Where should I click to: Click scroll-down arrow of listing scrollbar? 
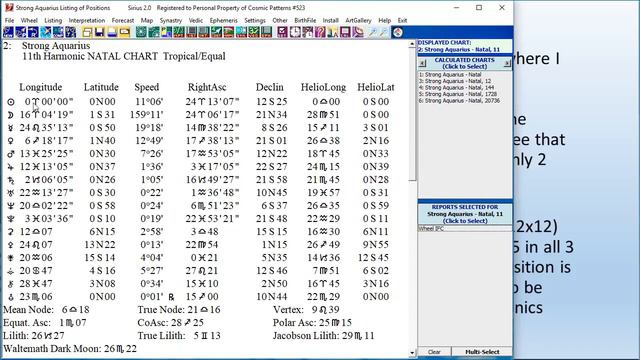coord(412,353)
